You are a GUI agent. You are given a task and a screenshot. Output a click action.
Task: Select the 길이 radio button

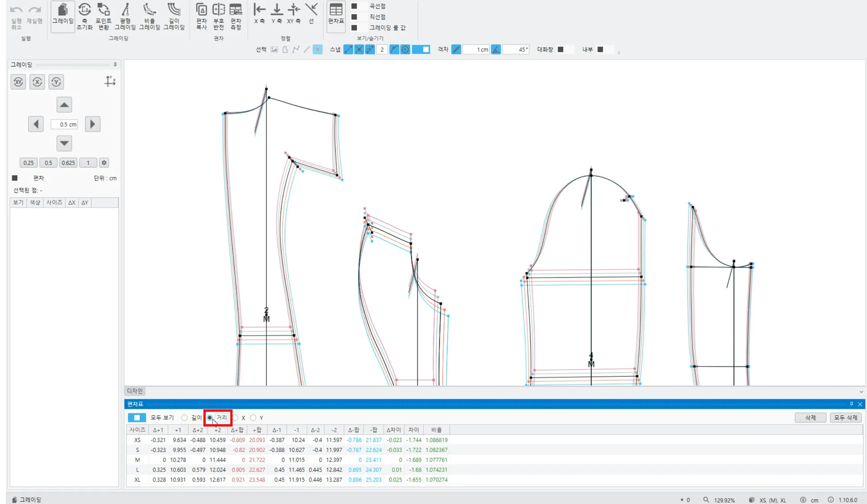185,418
